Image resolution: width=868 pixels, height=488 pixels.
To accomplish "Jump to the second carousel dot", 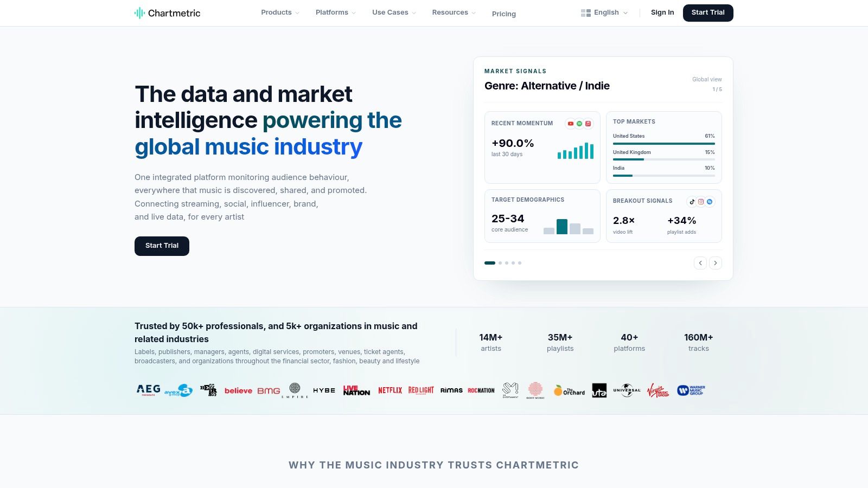I will [500, 263].
